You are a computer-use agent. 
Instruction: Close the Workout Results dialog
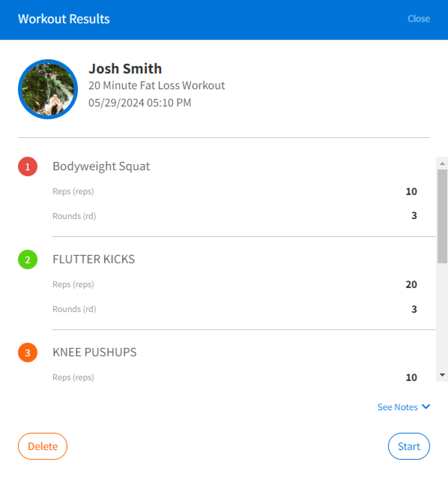click(419, 19)
